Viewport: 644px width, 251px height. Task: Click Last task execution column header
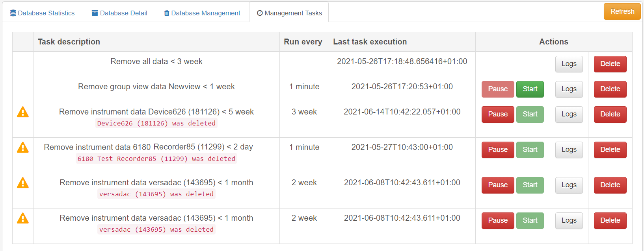370,42
